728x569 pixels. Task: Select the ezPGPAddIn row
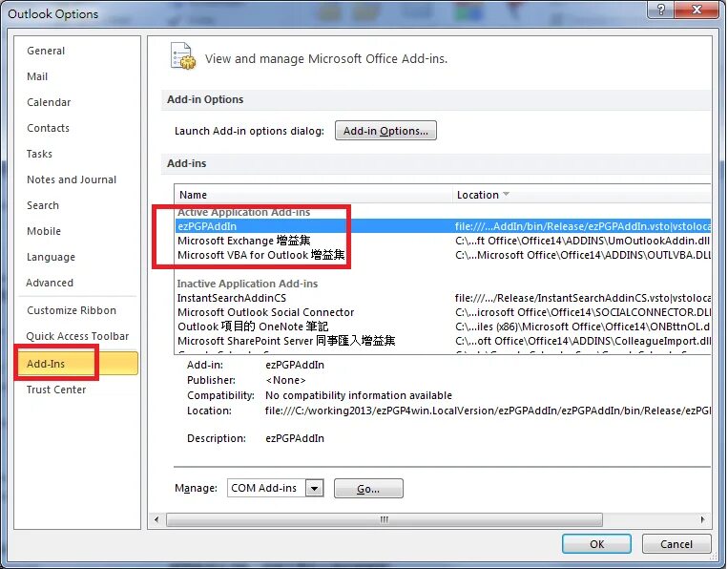pos(443,226)
